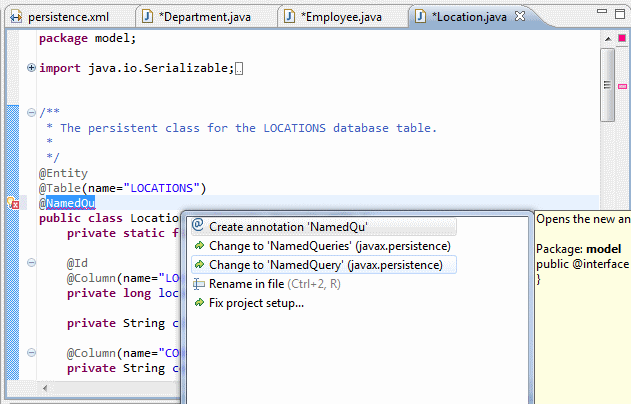The height and width of the screenshot is (404, 631).
Task: Open the *Employee.java editor tab
Action: pos(341,17)
